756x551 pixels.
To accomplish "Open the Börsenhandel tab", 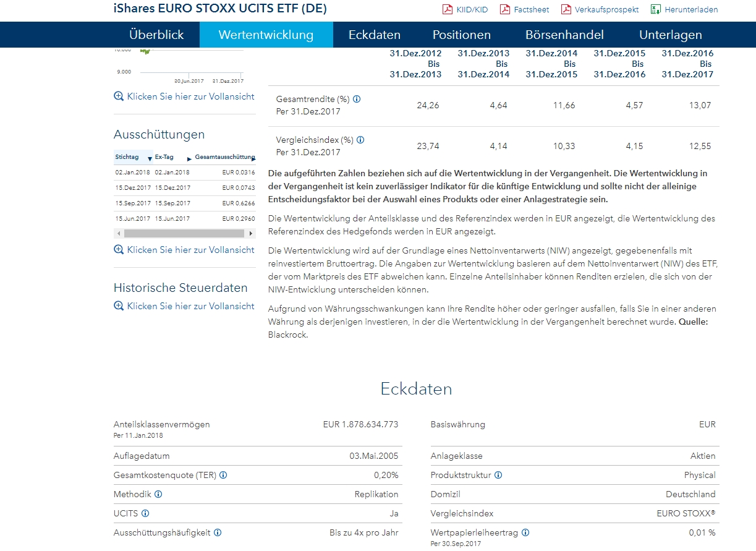I will coord(564,35).
